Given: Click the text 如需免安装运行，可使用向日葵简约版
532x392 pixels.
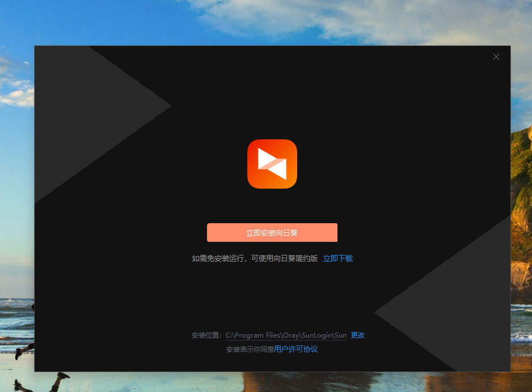Looking at the screenshot, I should [255, 258].
